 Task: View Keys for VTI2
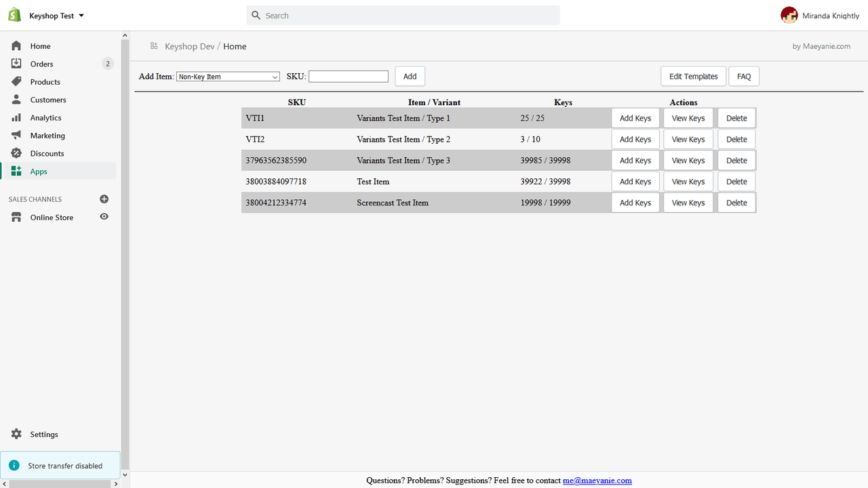tap(688, 140)
